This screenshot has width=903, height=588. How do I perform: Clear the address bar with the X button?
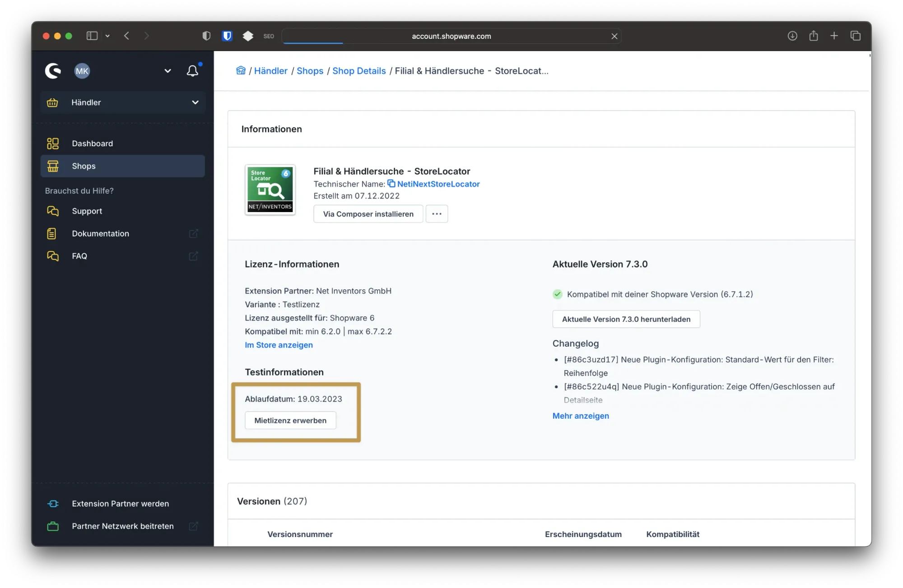(614, 36)
